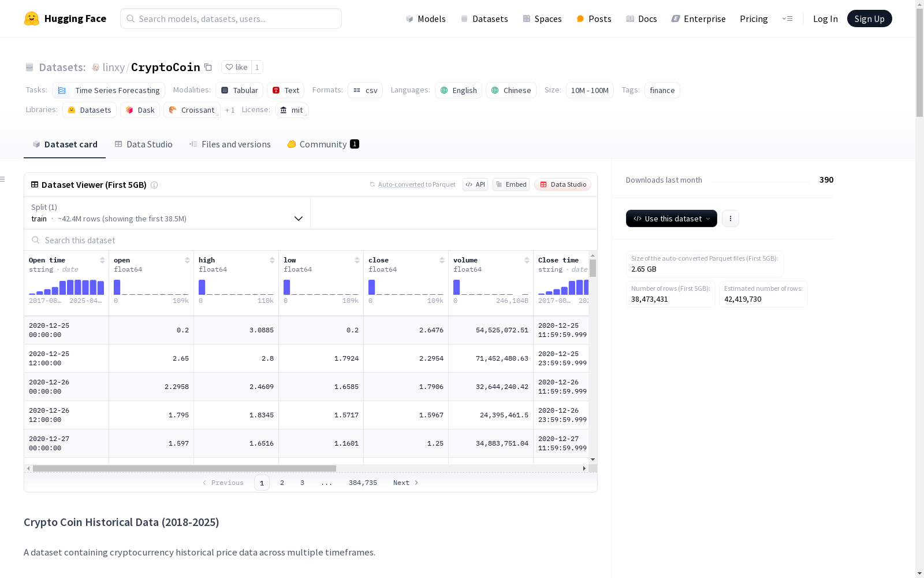
Task: Select the English language tag
Action: pyautogui.click(x=459, y=90)
